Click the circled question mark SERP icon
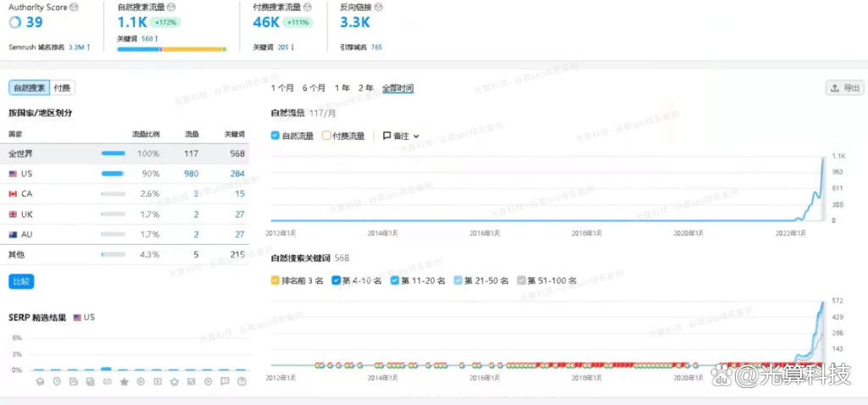The width and height of the screenshot is (868, 405). click(242, 382)
